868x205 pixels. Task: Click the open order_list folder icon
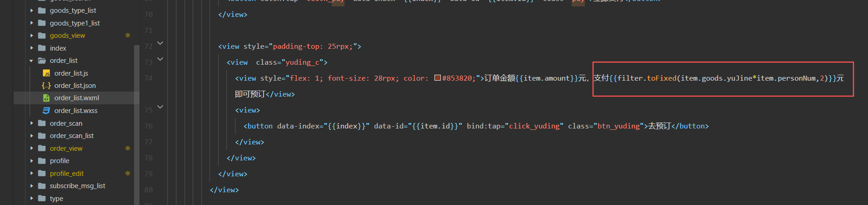click(x=42, y=61)
